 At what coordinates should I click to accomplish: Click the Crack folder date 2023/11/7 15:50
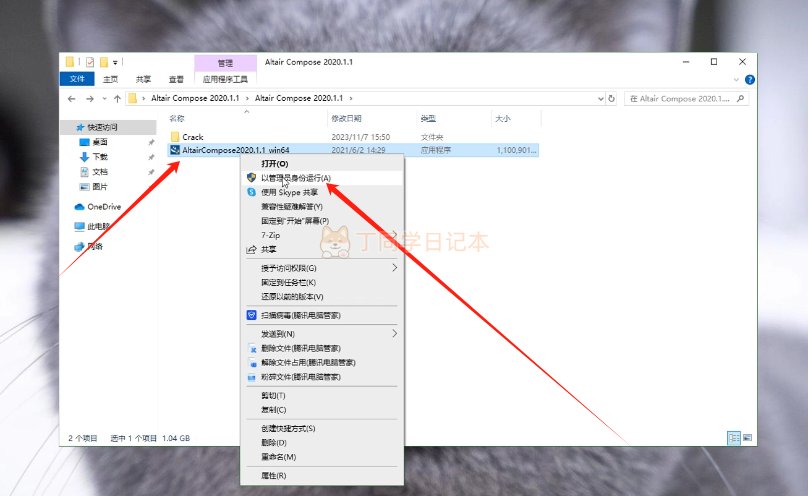[x=361, y=137]
